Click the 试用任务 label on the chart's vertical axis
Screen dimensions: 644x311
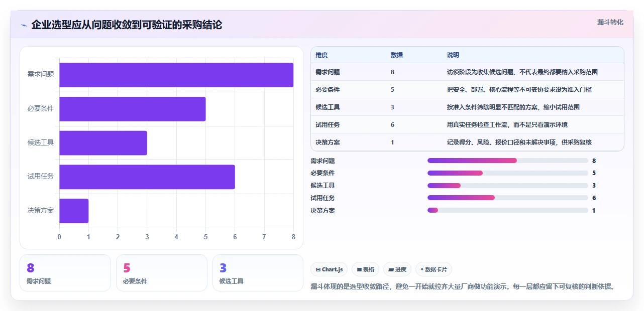(41, 177)
